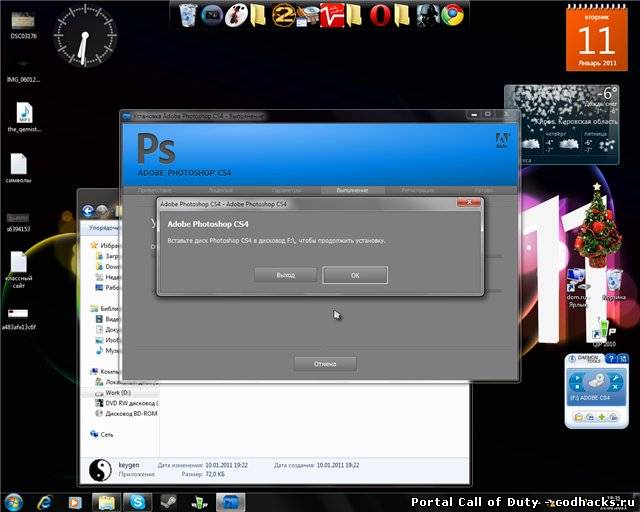Switch to the Photoshop installer taskbar button
The height and width of the screenshot is (512, 640).
coord(231,502)
